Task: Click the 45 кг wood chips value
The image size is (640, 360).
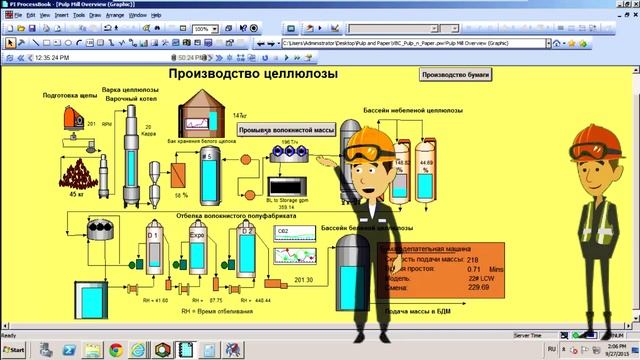Action: [x=76, y=195]
